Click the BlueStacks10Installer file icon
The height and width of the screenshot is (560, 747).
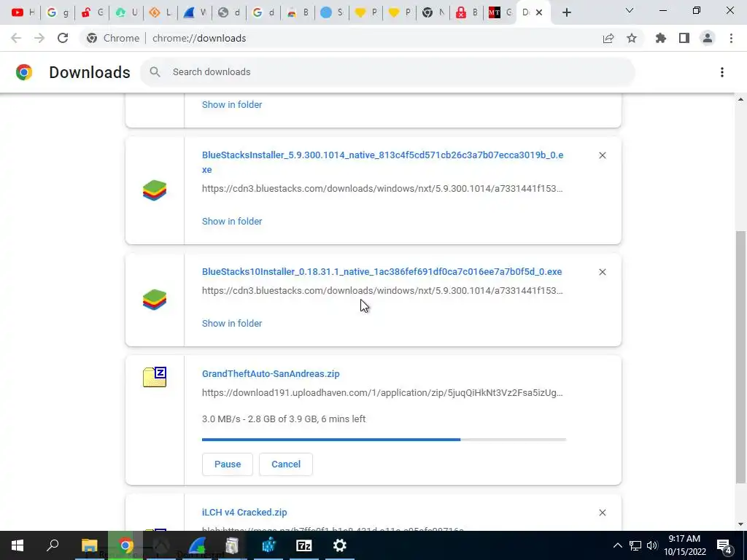tap(155, 300)
